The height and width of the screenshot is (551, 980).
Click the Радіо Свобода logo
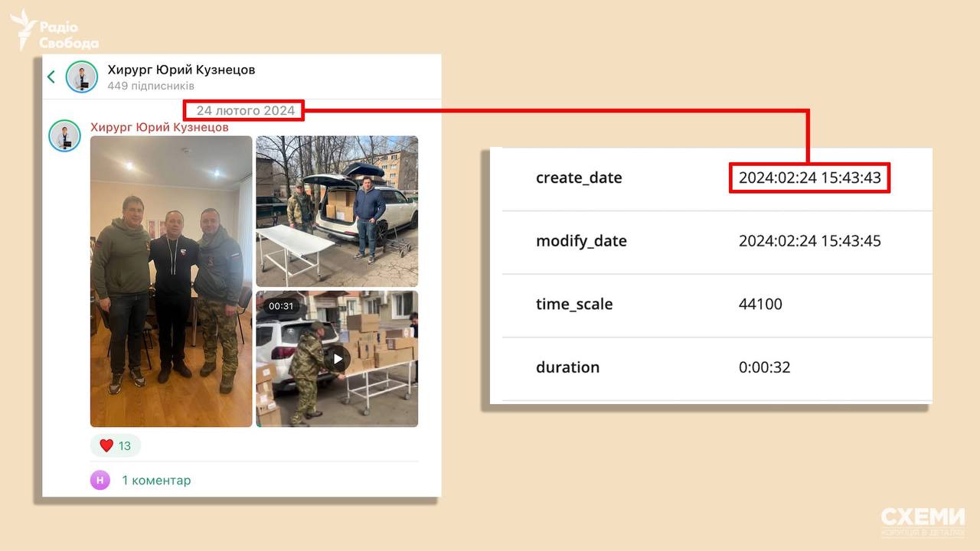[x=54, y=31]
